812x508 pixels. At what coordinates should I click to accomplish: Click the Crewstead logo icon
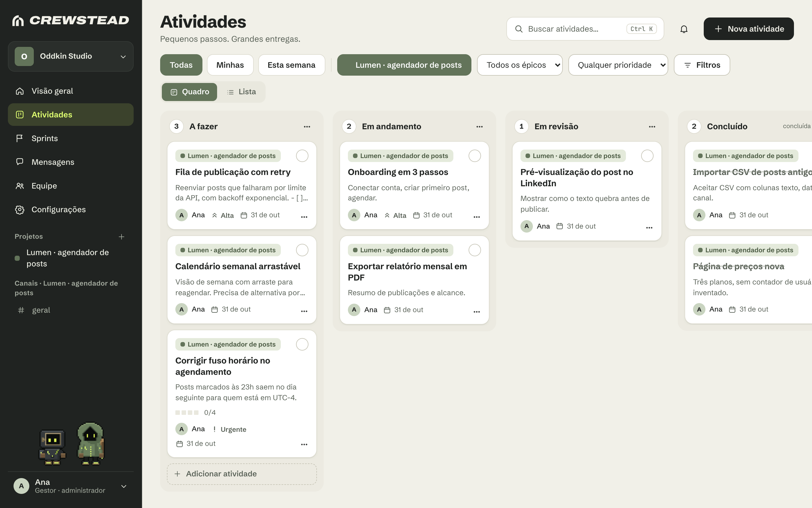coord(18,21)
